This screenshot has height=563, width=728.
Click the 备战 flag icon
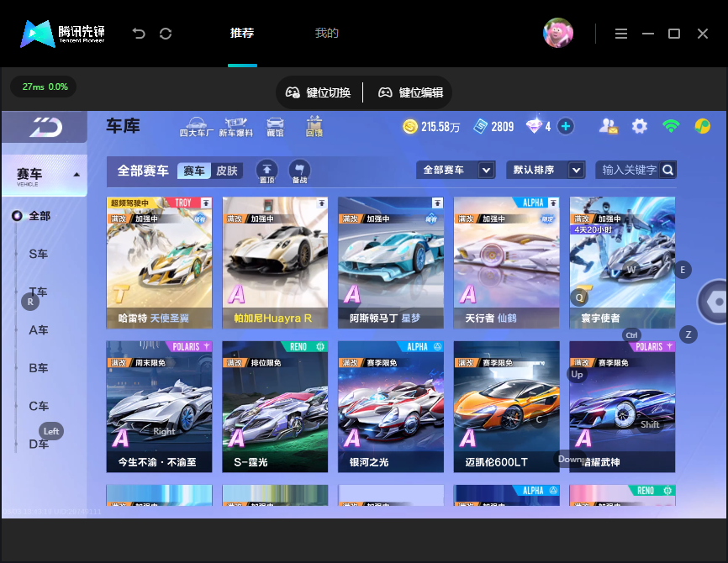(x=299, y=171)
